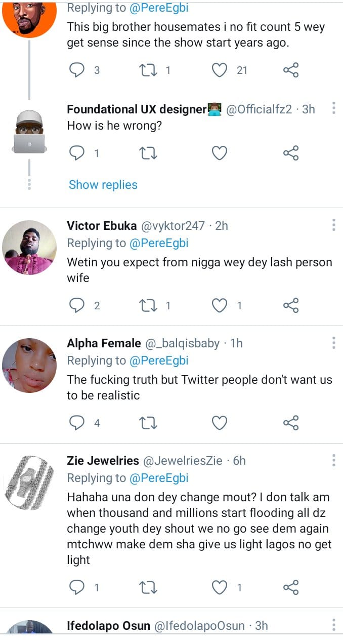
Task: Like Victor Ebuka's reply
Action: 219,305
